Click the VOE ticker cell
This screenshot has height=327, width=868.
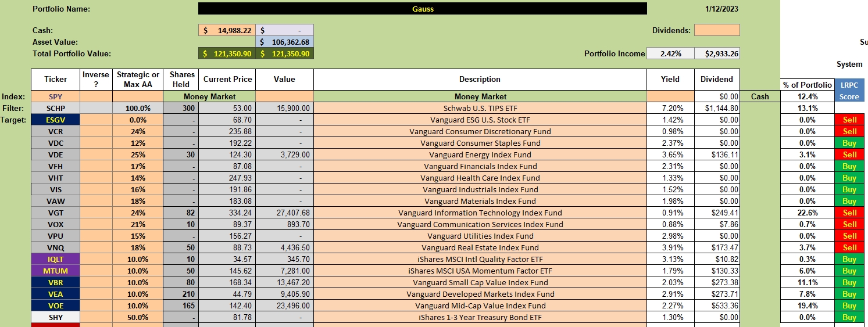click(56, 306)
